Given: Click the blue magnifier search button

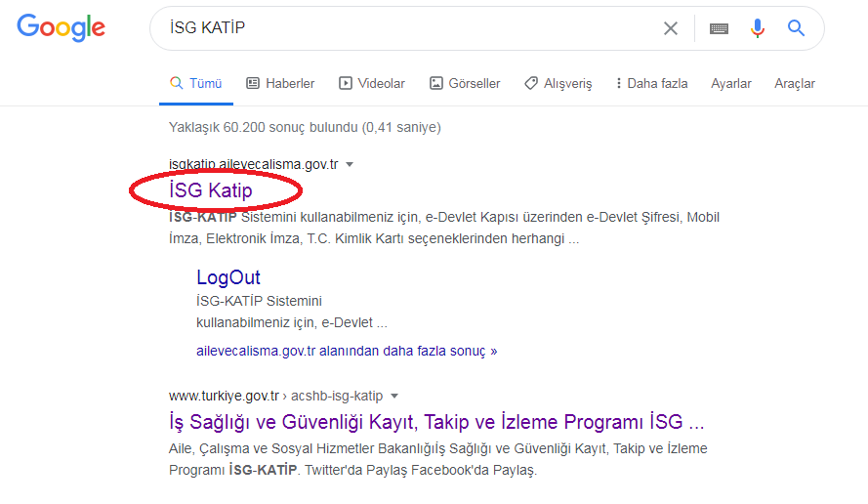Looking at the screenshot, I should (x=796, y=27).
